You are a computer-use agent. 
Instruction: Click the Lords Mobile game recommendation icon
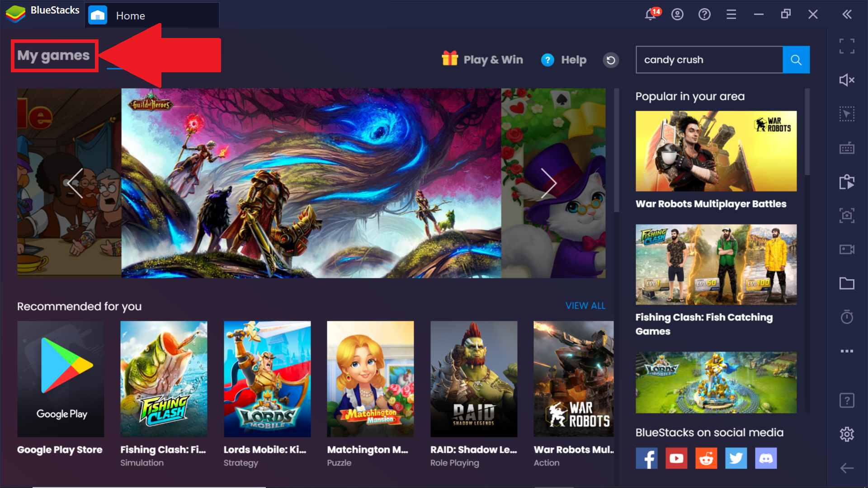tap(267, 378)
